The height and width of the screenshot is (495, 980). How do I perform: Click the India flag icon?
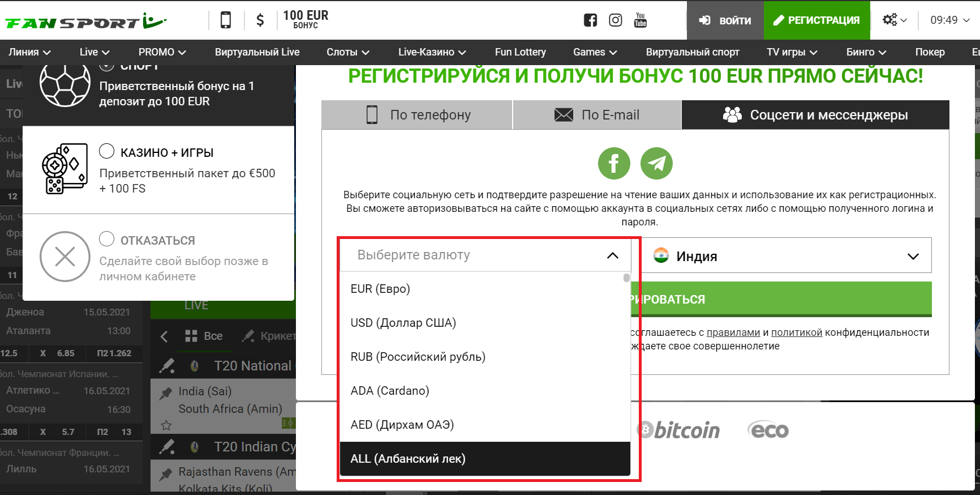pyautogui.click(x=661, y=255)
